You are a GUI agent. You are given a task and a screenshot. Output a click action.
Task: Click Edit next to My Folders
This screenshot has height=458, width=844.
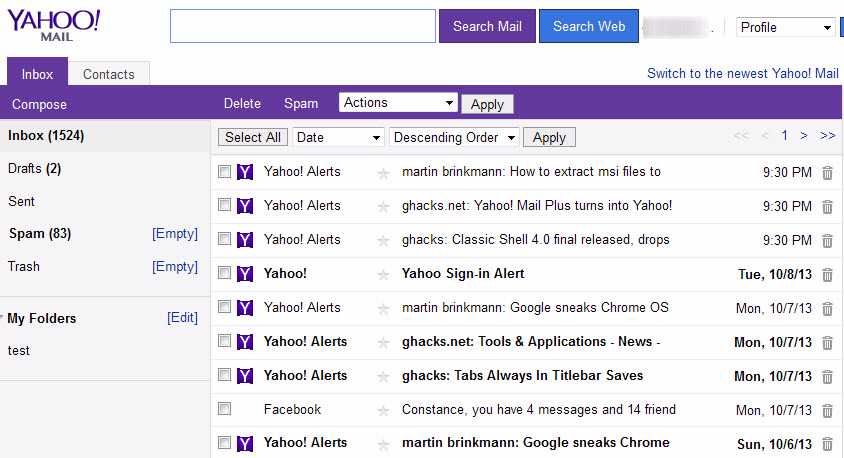(x=182, y=318)
